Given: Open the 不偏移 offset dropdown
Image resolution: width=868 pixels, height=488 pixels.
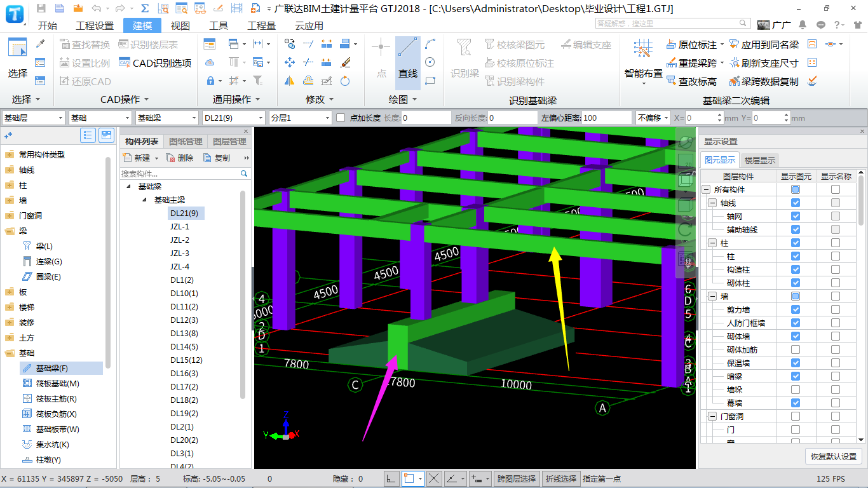Looking at the screenshot, I should tap(653, 118).
